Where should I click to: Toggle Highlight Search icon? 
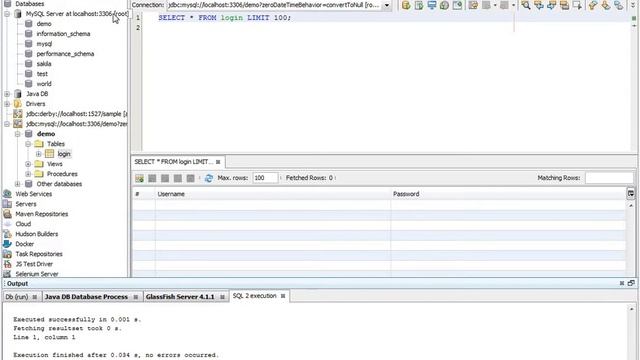(564, 5)
